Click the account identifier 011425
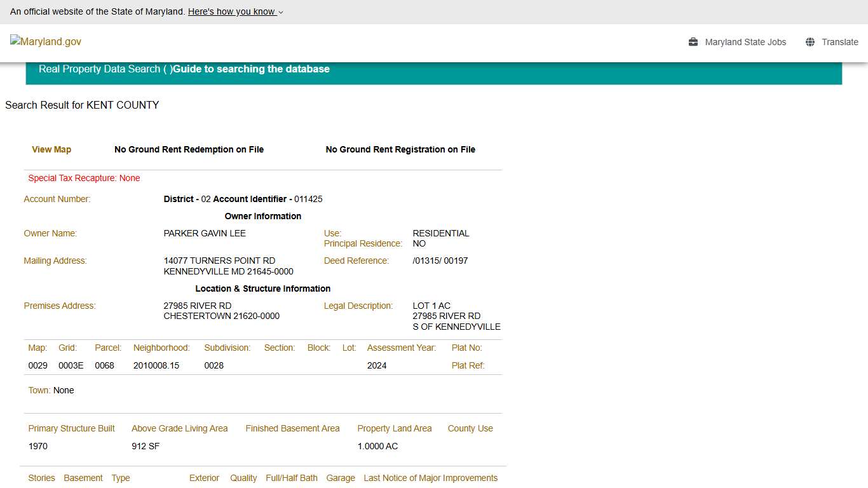 [x=308, y=199]
